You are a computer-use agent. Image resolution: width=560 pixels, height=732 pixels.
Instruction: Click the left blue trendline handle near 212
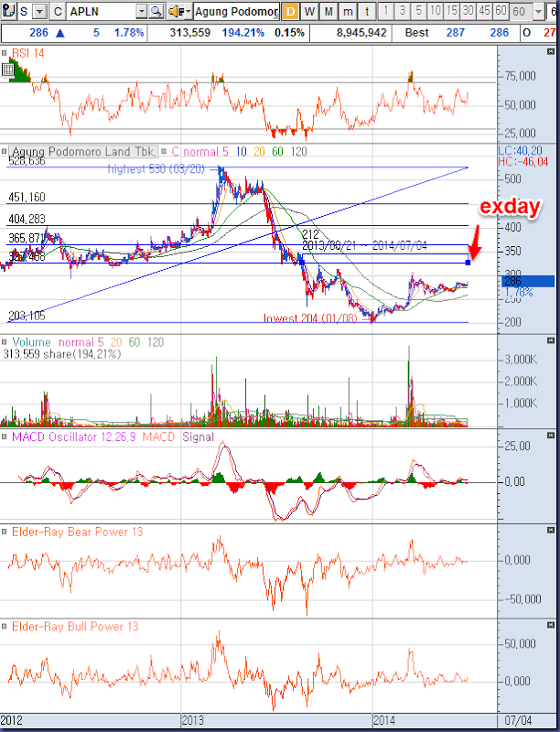point(302,263)
